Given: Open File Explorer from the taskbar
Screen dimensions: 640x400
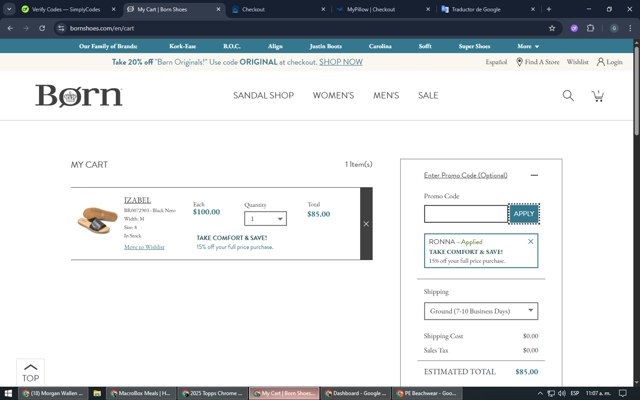Looking at the screenshot, I should click(97, 393).
